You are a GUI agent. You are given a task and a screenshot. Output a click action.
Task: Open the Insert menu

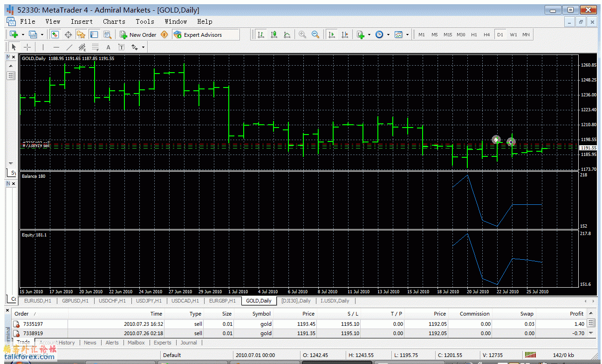click(82, 21)
